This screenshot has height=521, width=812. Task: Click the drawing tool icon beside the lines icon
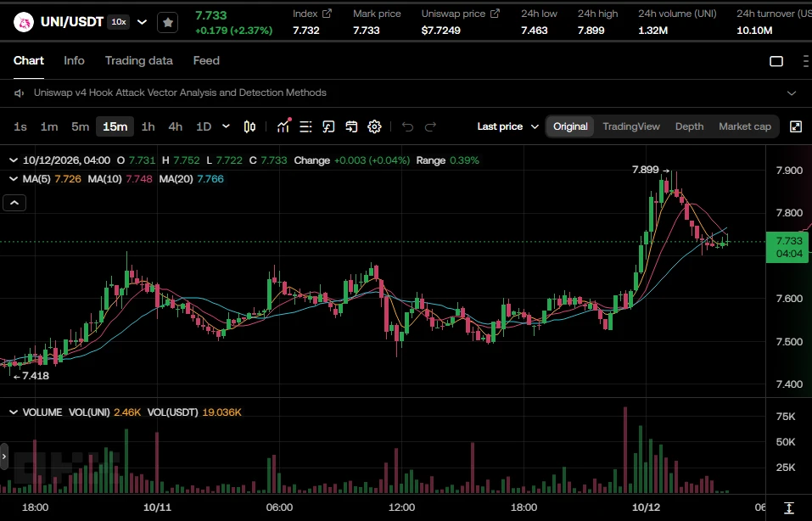[x=328, y=126]
